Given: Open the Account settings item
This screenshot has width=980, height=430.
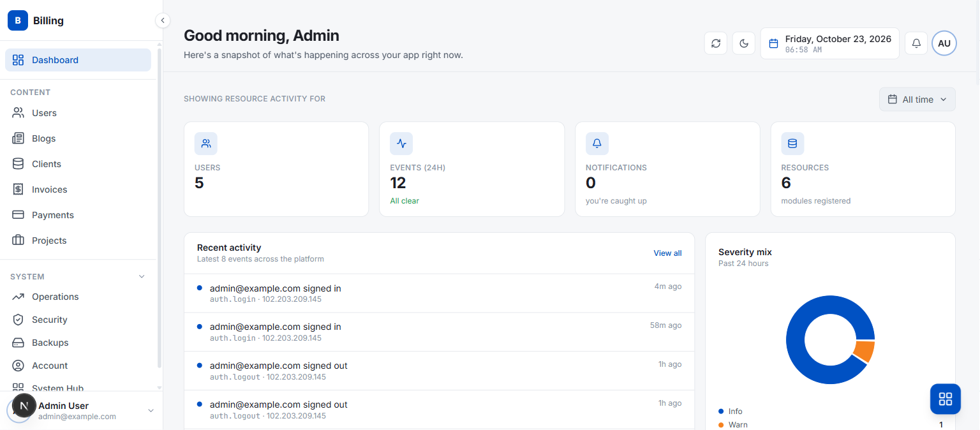Looking at the screenshot, I should click(x=78, y=366).
